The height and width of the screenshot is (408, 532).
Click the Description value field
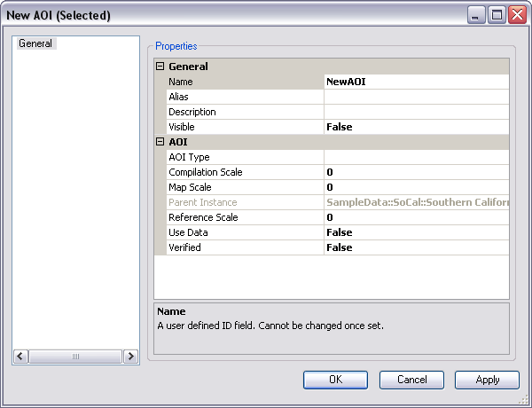tap(415, 112)
